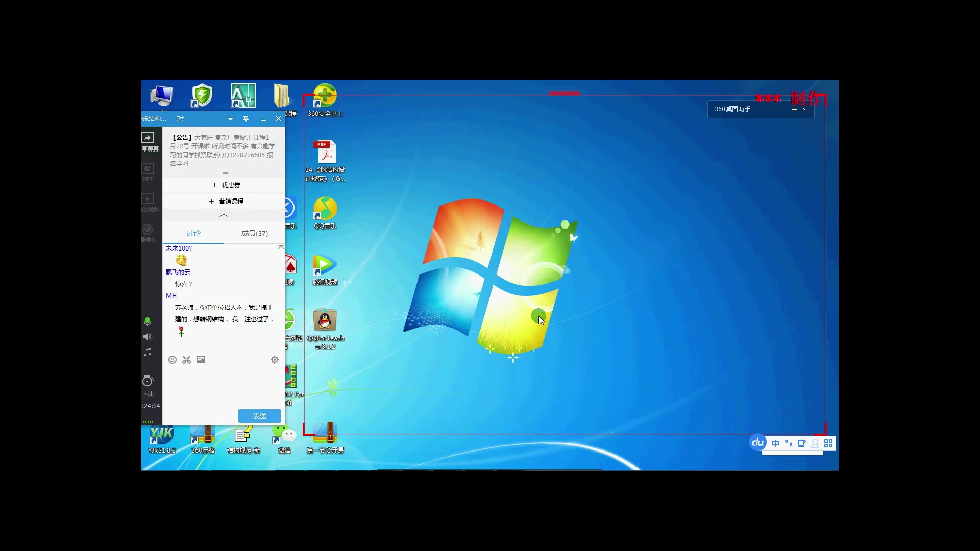Open the Computer desktop icon

click(162, 96)
